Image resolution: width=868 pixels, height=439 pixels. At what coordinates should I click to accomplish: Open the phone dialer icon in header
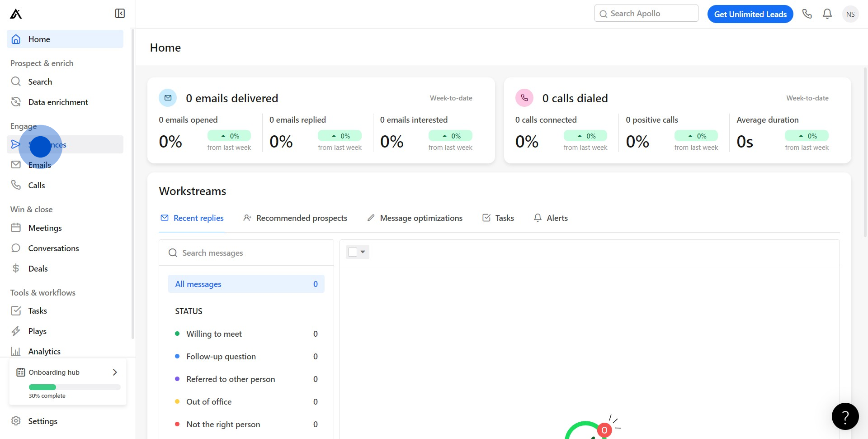(807, 14)
